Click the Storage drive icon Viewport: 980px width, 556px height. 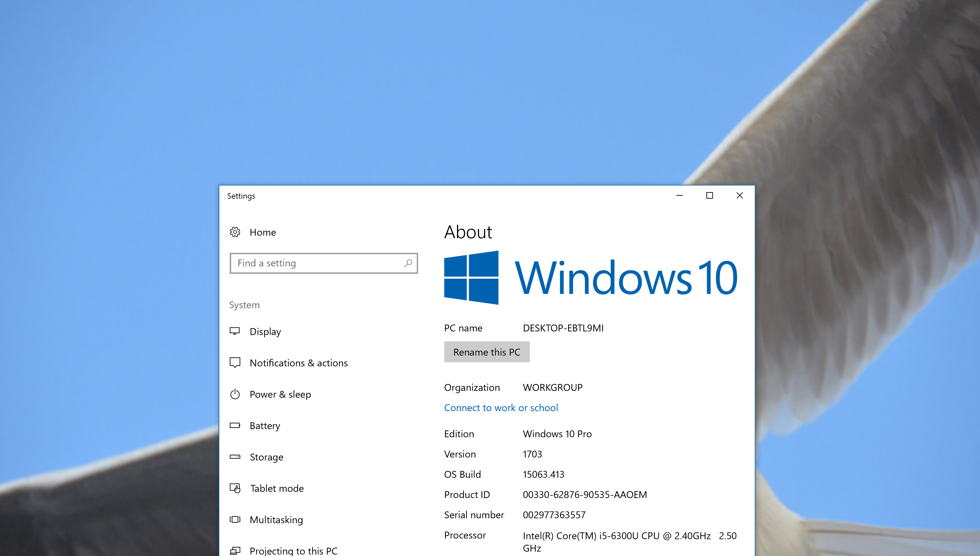point(235,457)
